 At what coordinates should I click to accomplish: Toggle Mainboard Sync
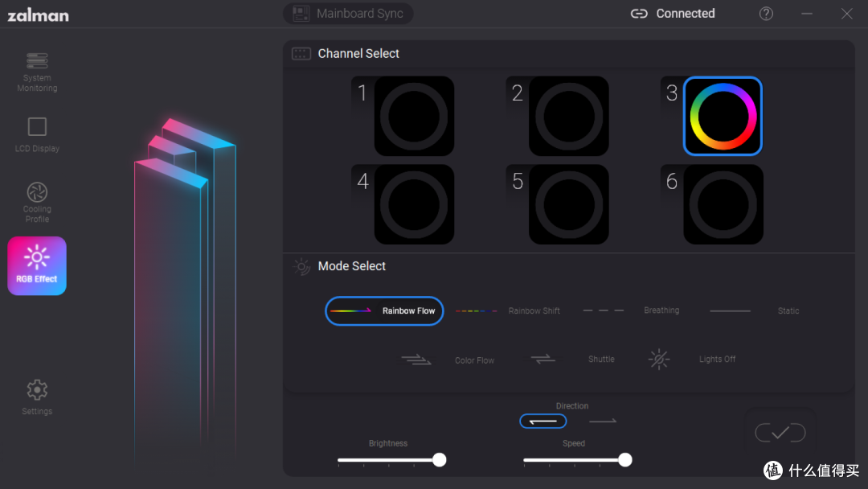[348, 14]
